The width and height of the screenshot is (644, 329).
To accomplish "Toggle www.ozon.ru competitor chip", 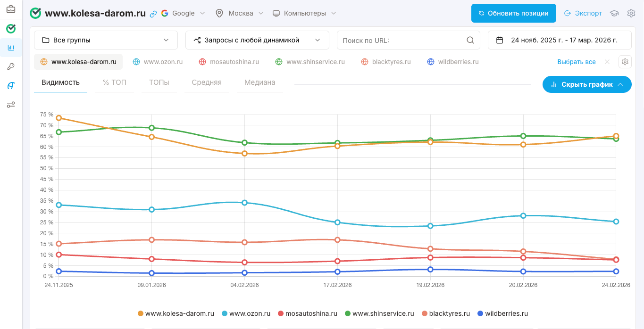I will coord(158,62).
